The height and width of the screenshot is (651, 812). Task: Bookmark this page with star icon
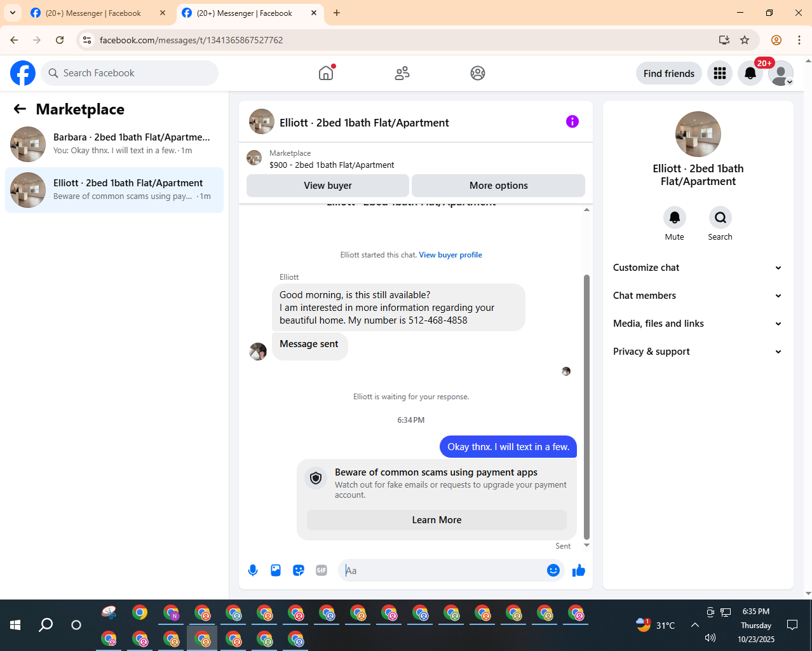tap(745, 40)
